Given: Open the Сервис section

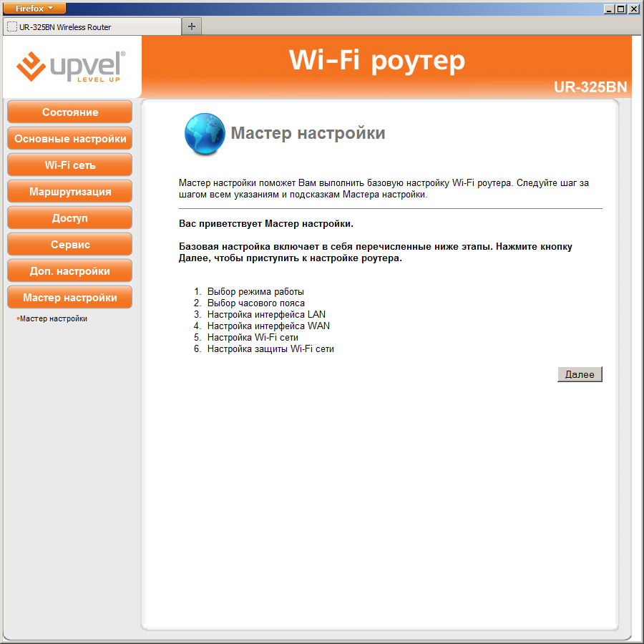Looking at the screenshot, I should click(x=70, y=245).
